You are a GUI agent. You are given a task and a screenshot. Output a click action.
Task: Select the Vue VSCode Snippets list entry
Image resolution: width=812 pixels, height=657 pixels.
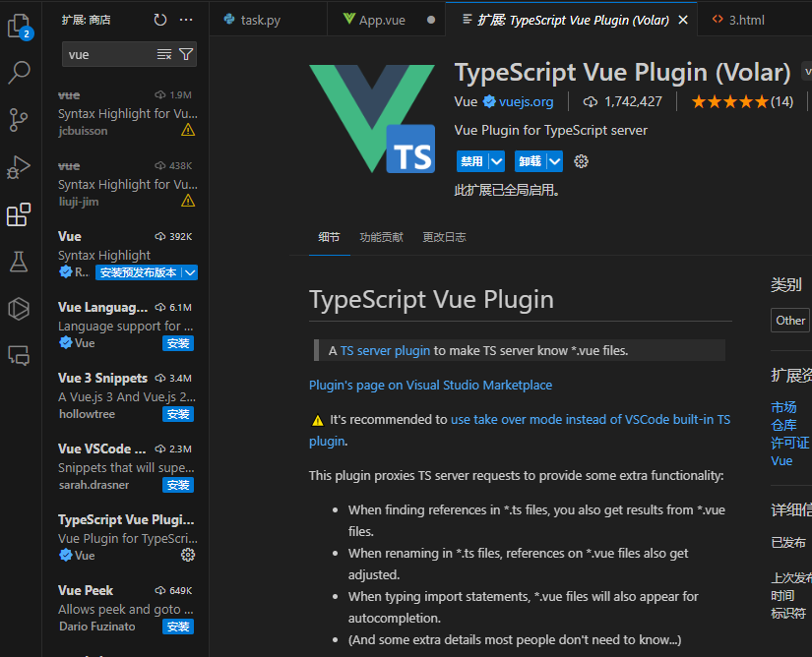(x=126, y=467)
